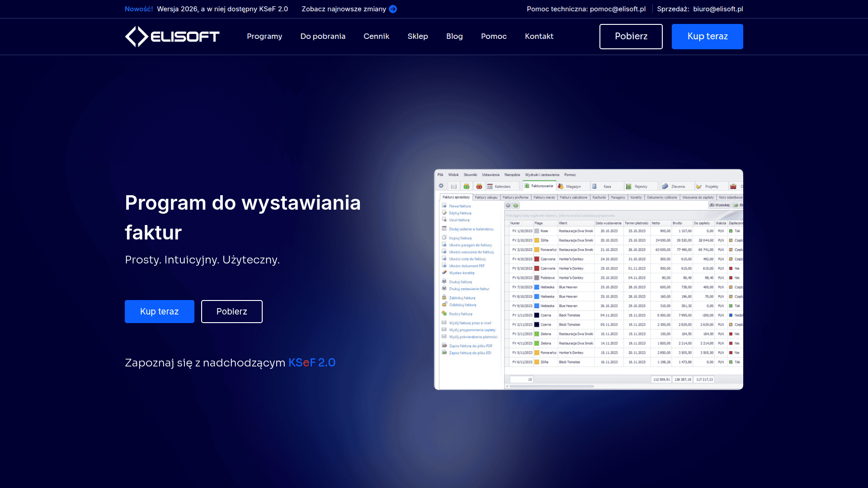Viewport: 868px width, 488px height.
Task: Open the Programy menu item
Action: tap(264, 36)
